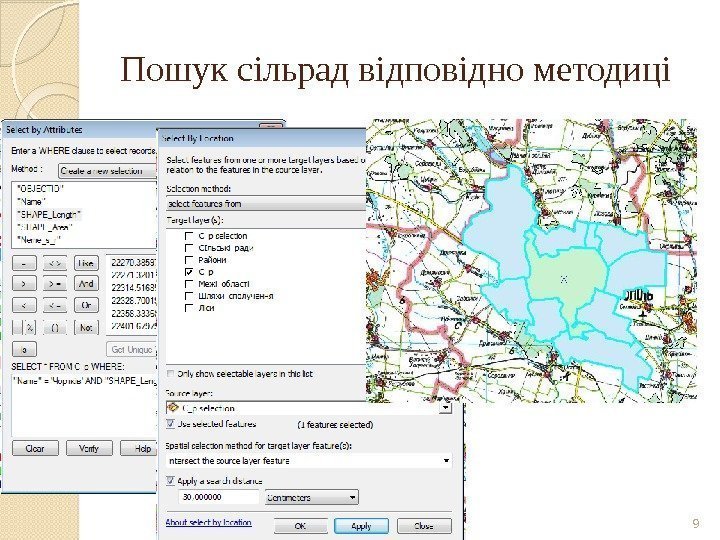Screen dimensions: 720x540
Task: Toggle Use selected features checkbox
Action: 171,424
